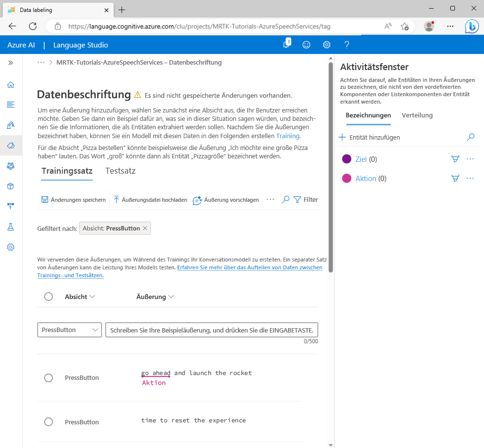Click the Aktion entity link
Screen dimensions: 484x448
(366, 179)
